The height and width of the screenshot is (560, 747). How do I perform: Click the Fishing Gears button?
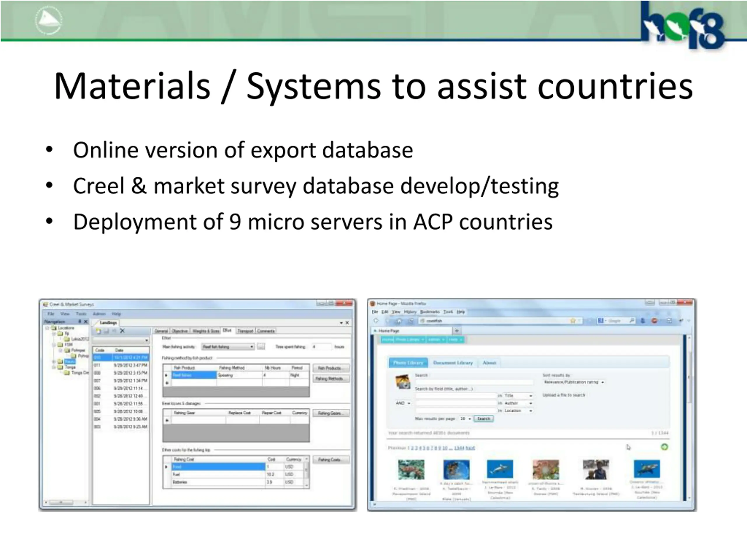point(331,413)
